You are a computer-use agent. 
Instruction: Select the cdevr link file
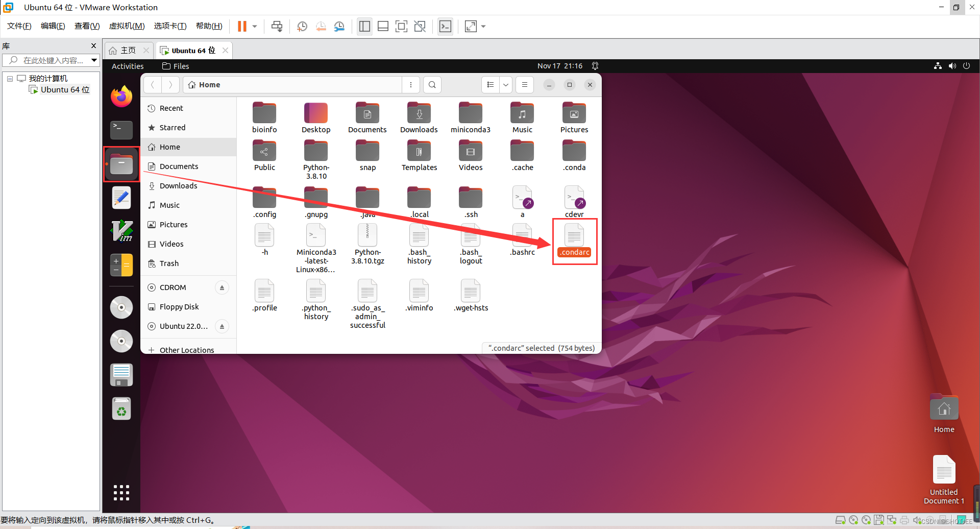pos(574,202)
